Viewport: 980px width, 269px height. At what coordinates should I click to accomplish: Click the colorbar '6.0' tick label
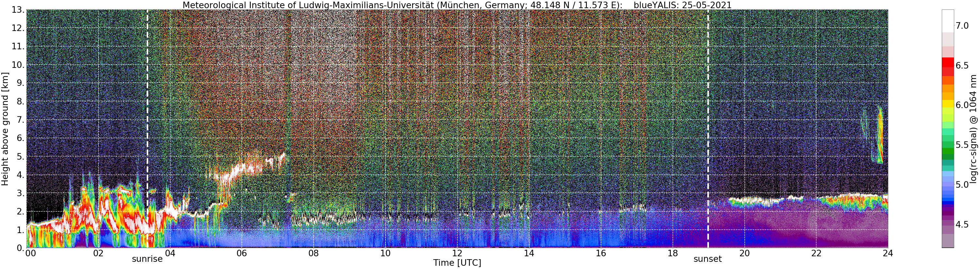[962, 105]
